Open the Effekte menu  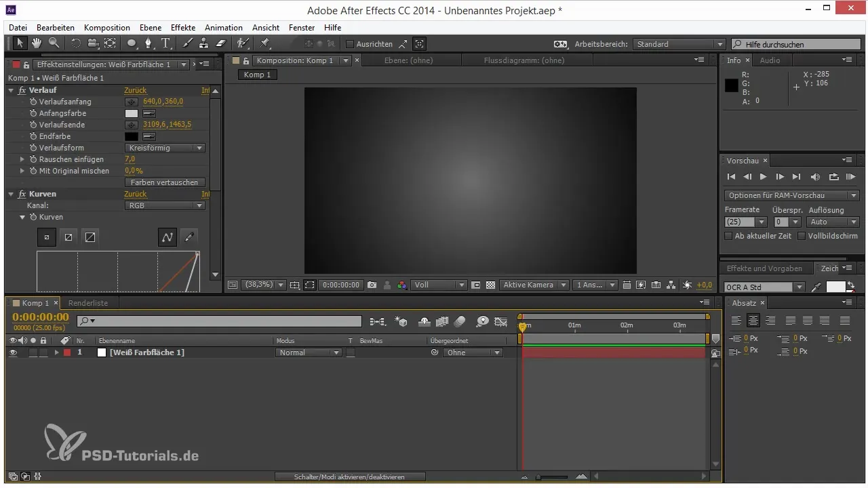pos(183,28)
